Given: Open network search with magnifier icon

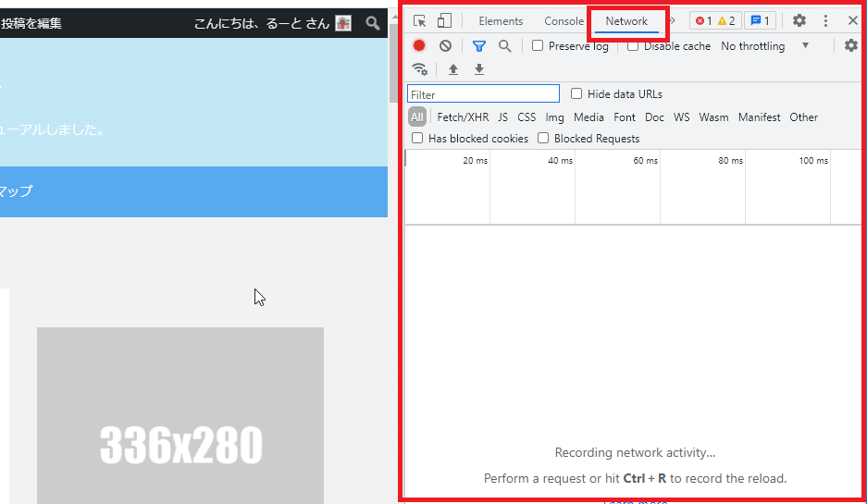Looking at the screenshot, I should [505, 45].
